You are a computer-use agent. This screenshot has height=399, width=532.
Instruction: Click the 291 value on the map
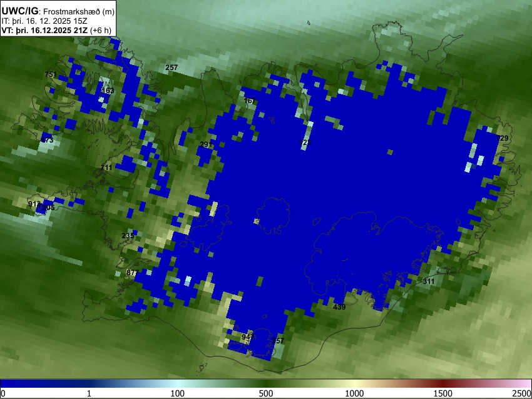point(206,144)
